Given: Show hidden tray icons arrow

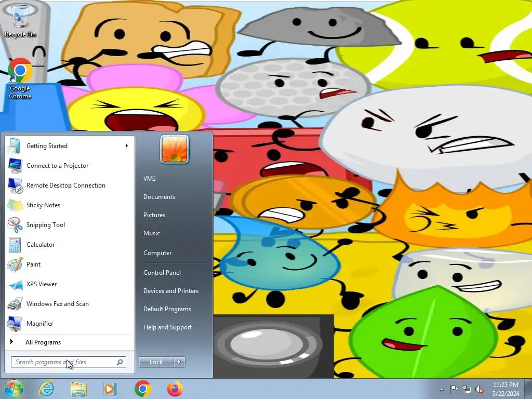Looking at the screenshot, I should click(442, 389).
